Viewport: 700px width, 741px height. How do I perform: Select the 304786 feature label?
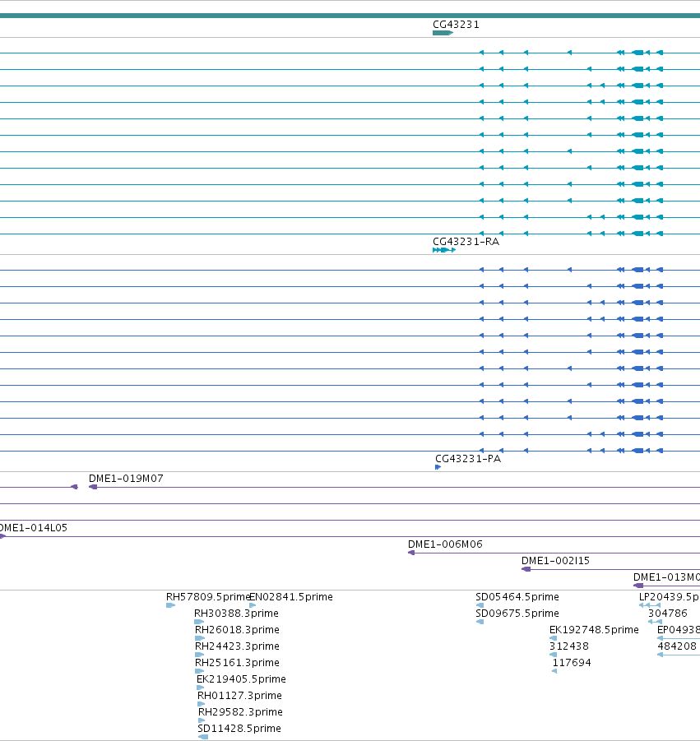pyautogui.click(x=667, y=614)
